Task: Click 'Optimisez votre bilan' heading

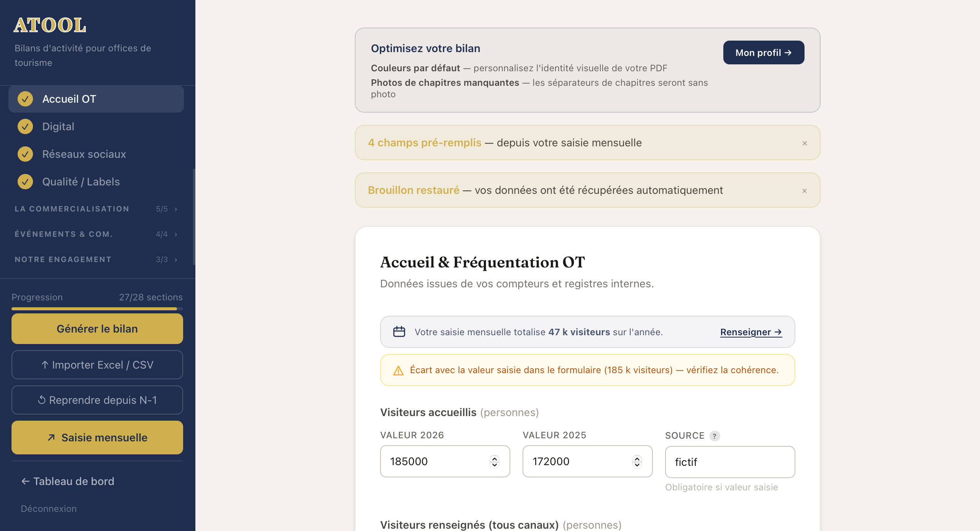Action: tap(425, 48)
